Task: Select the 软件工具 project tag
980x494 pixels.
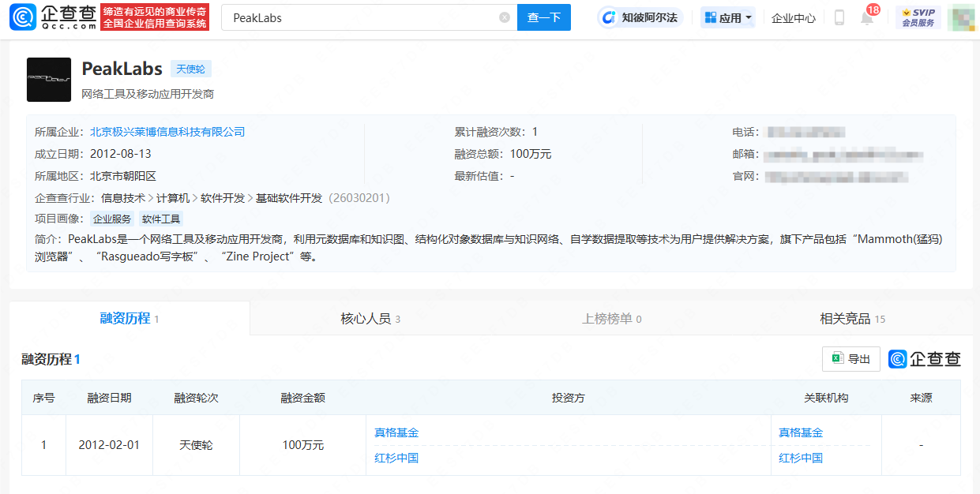Action: click(x=161, y=219)
